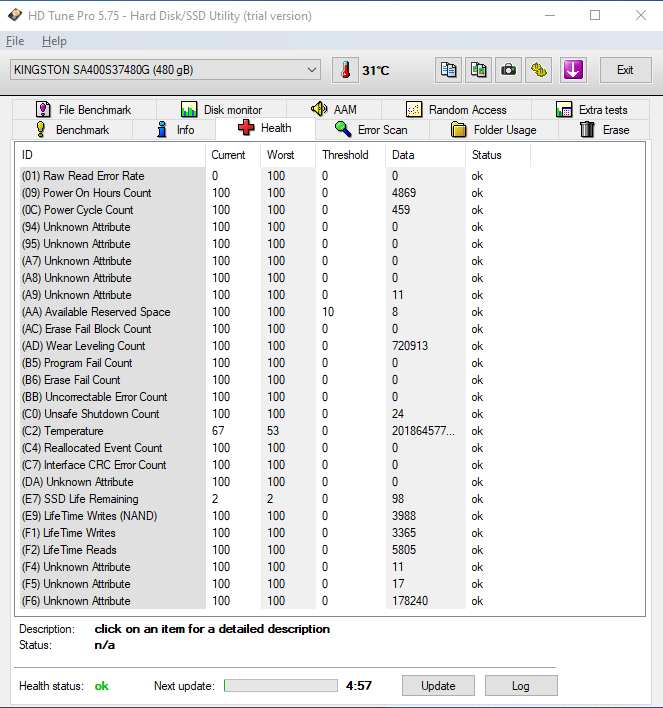Select the Uncorrectable Error Count row
The width and height of the screenshot is (663, 708).
coord(275,397)
